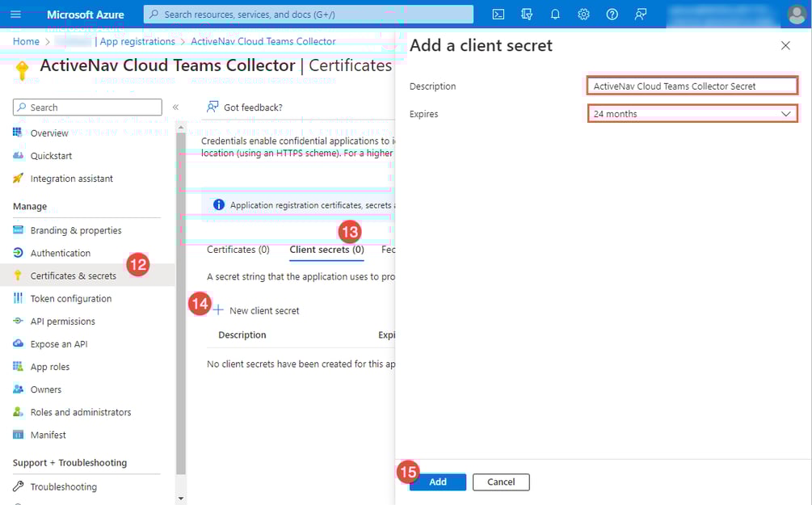
Task: Switch to the Certificates (0) tab
Action: pos(238,250)
